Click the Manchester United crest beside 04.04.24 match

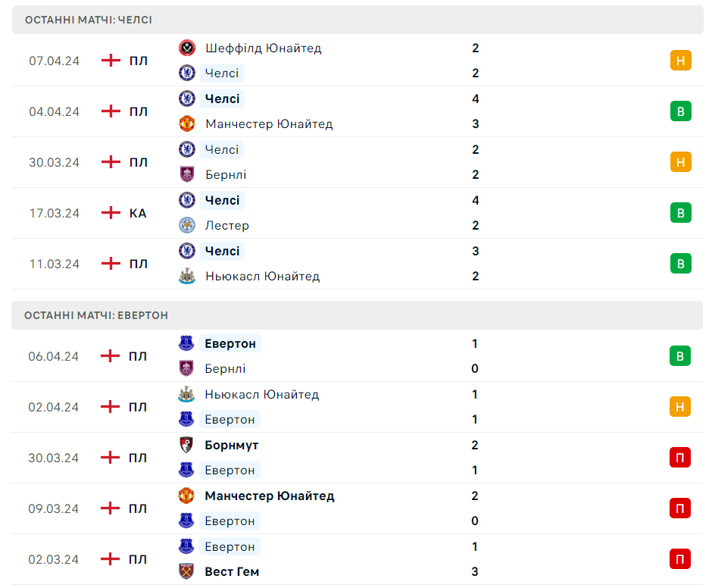coord(186,124)
